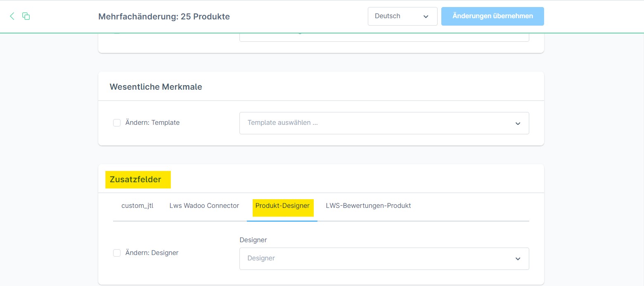644x286 pixels.
Task: Open the Deutsch language dropdown
Action: point(402,16)
